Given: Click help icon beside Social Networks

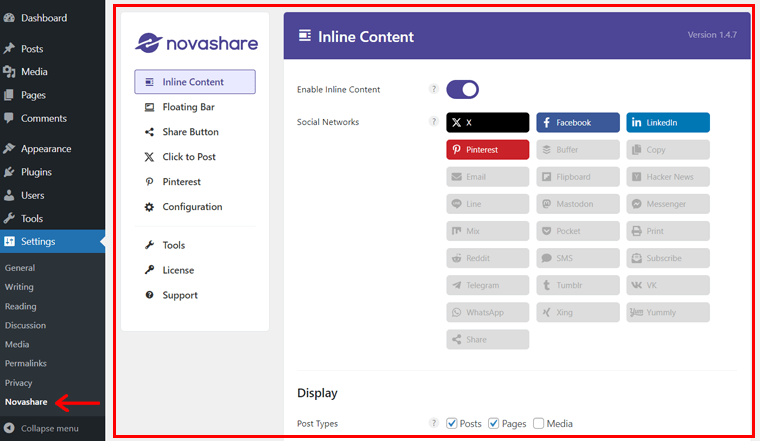Looking at the screenshot, I should [434, 121].
